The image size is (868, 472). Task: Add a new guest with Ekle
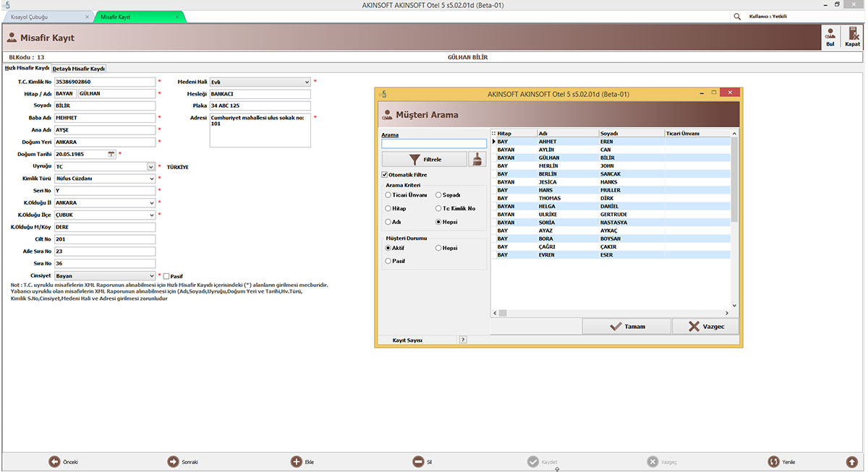pyautogui.click(x=297, y=461)
